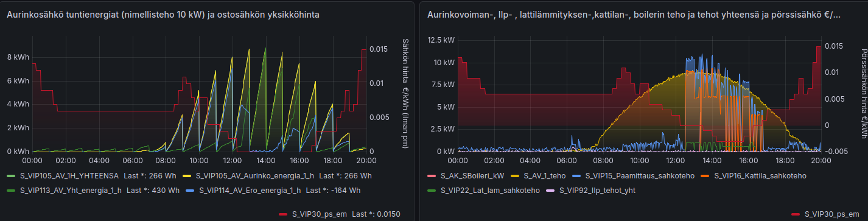Click '7.5 kW' y-axis label in right panel
Image resolution: width=868 pixels, height=221 pixels.
[x=443, y=85]
